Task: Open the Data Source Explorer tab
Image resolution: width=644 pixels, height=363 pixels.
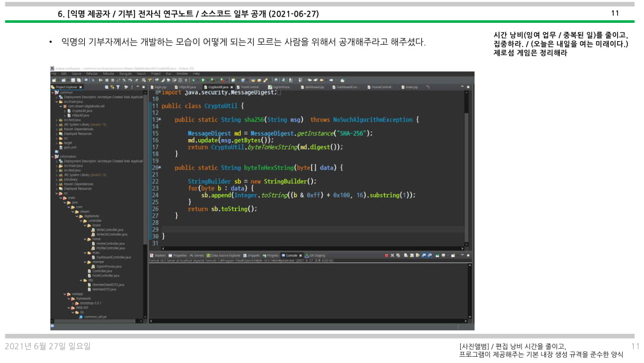Action: tap(223, 255)
